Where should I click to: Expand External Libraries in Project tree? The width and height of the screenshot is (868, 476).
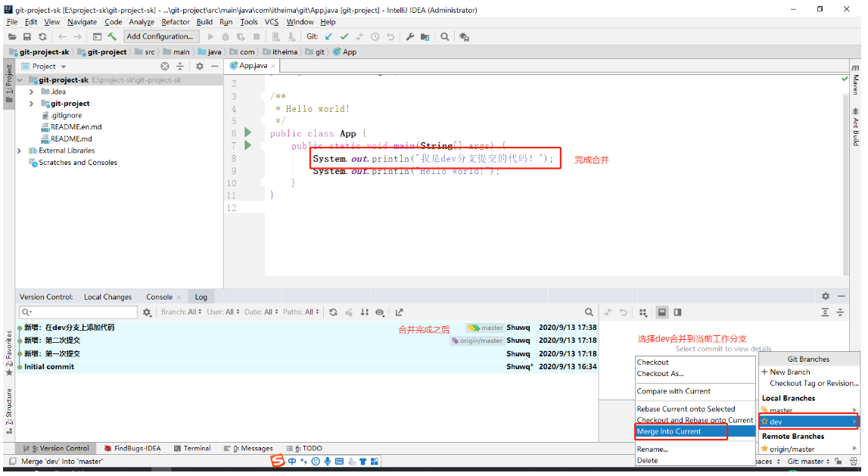[20, 151]
